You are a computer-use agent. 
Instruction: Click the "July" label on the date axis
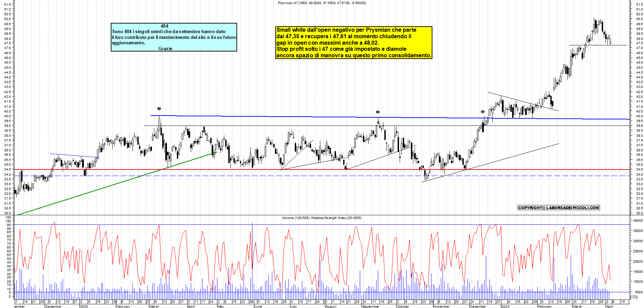click(x=294, y=306)
